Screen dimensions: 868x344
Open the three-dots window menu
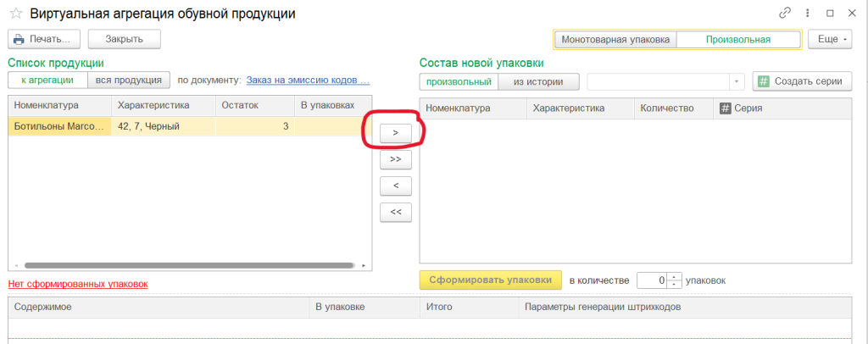[808, 14]
